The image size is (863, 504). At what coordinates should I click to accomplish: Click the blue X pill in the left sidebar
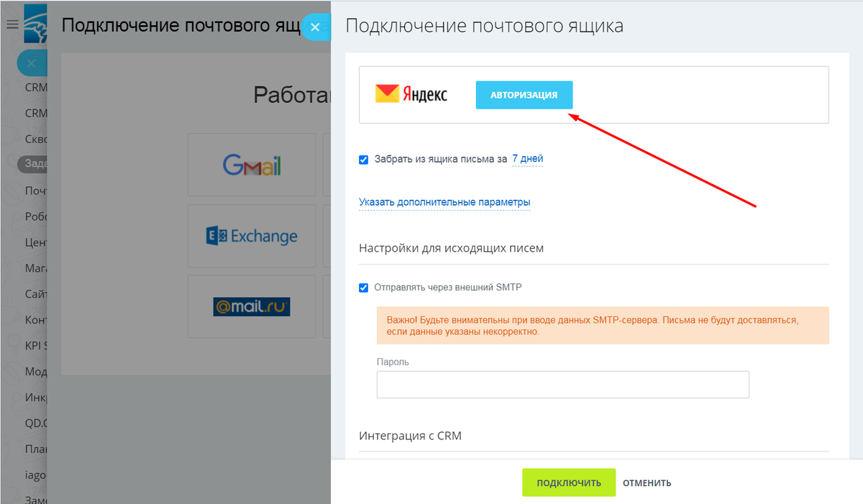31,63
